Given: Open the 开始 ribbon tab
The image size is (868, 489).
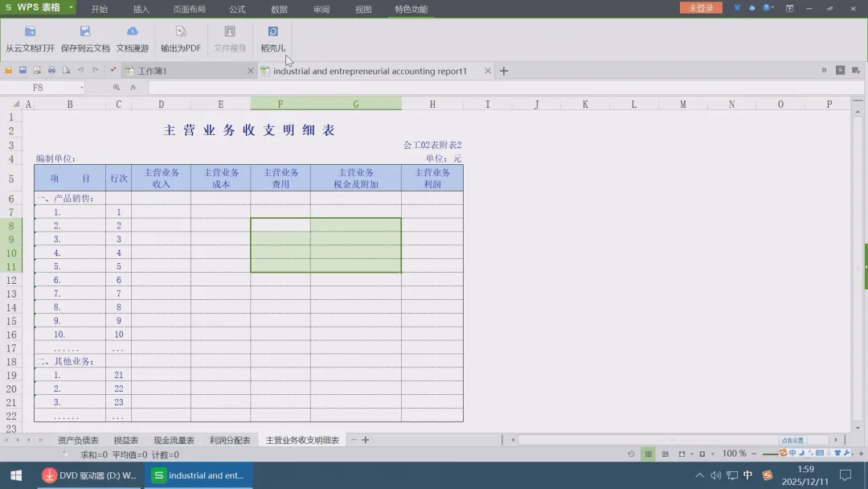Looking at the screenshot, I should (x=100, y=10).
